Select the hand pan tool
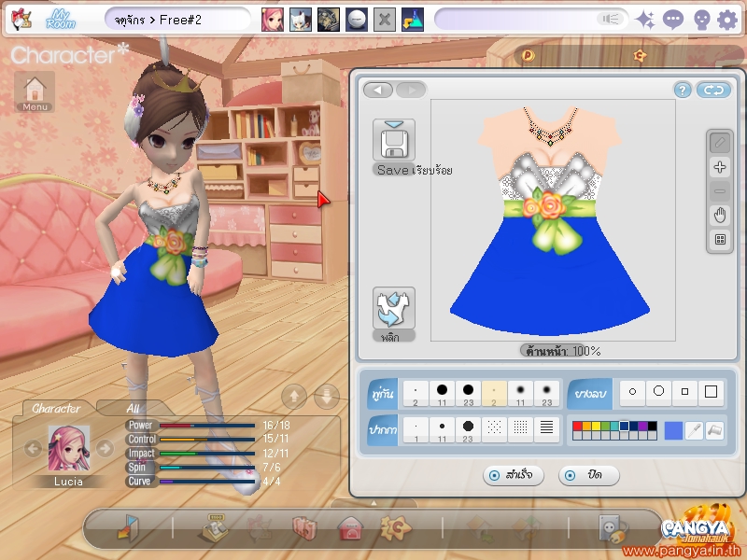This screenshot has height=560, width=747. click(719, 216)
